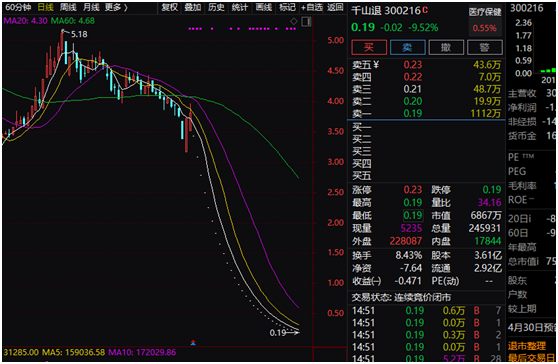Open the 统计 statistics menu
The width and height of the screenshot is (558, 364).
click(x=239, y=7)
